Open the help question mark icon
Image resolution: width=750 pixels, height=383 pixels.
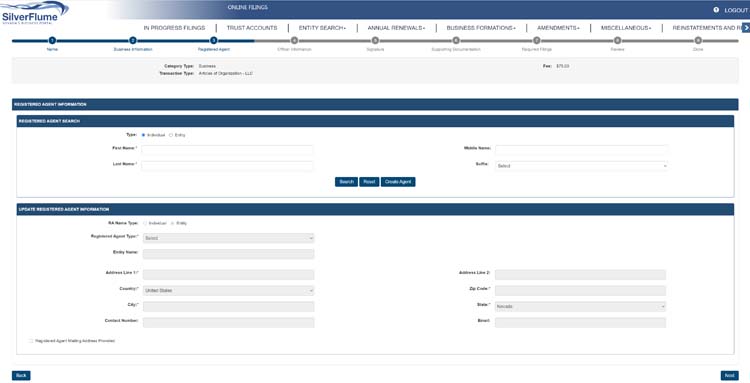(x=716, y=10)
